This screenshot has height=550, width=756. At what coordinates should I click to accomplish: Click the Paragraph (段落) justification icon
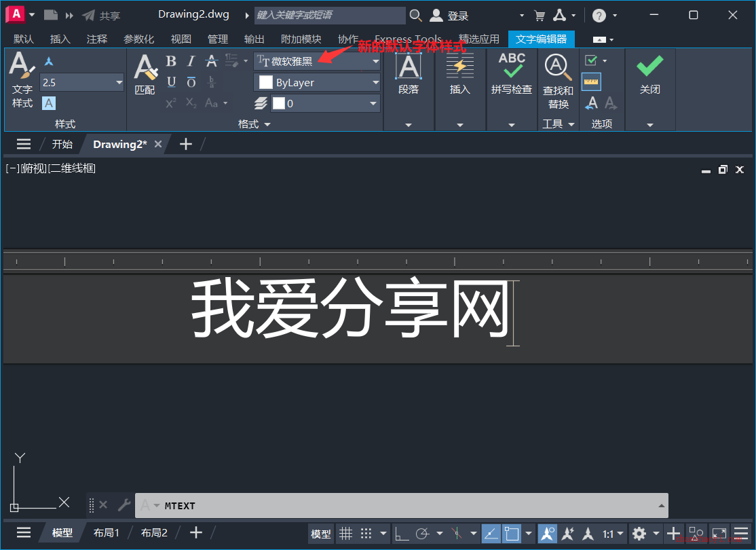coord(409,67)
